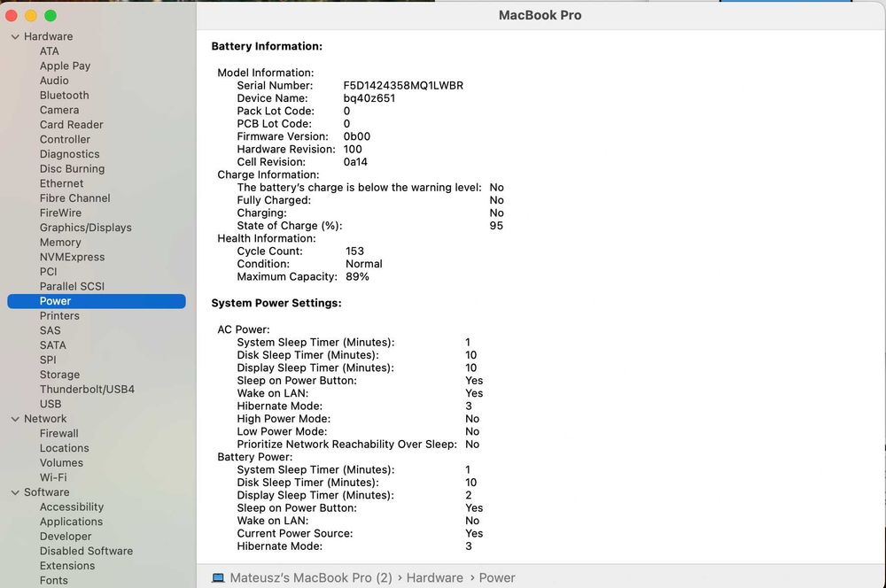Collapse the Hardware section chevron
This screenshot has width=886, height=588.
(15, 36)
